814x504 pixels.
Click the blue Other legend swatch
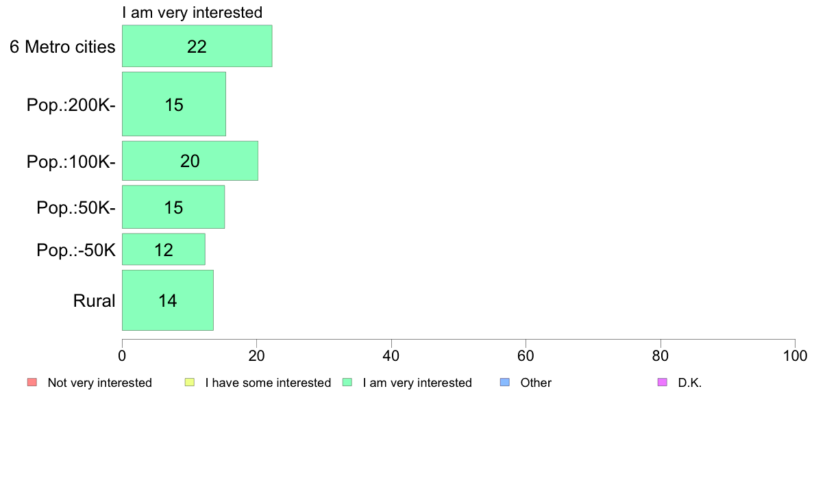tap(505, 382)
